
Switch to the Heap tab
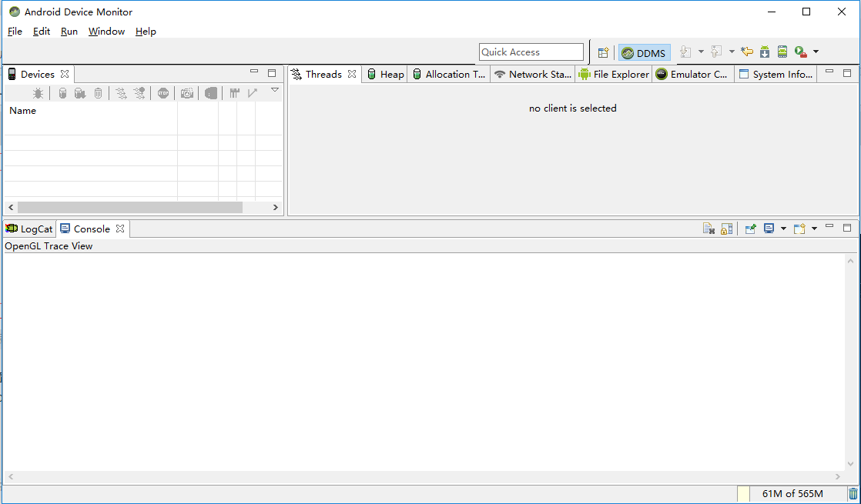pos(386,74)
